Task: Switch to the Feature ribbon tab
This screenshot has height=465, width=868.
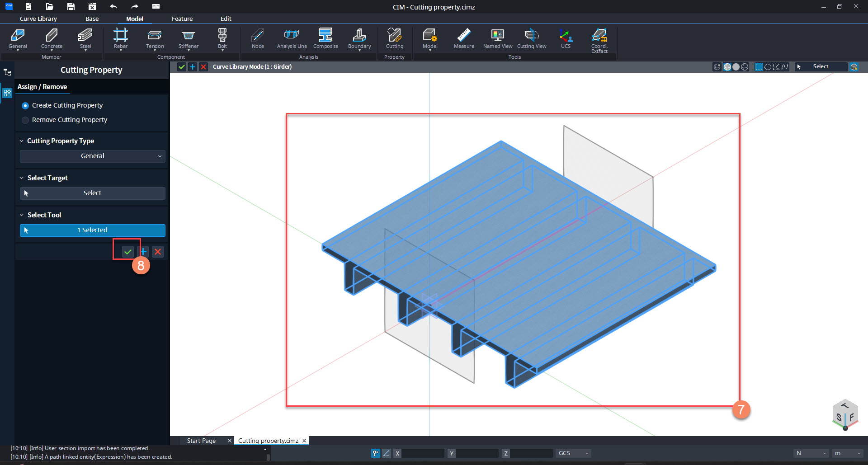Action: click(182, 19)
